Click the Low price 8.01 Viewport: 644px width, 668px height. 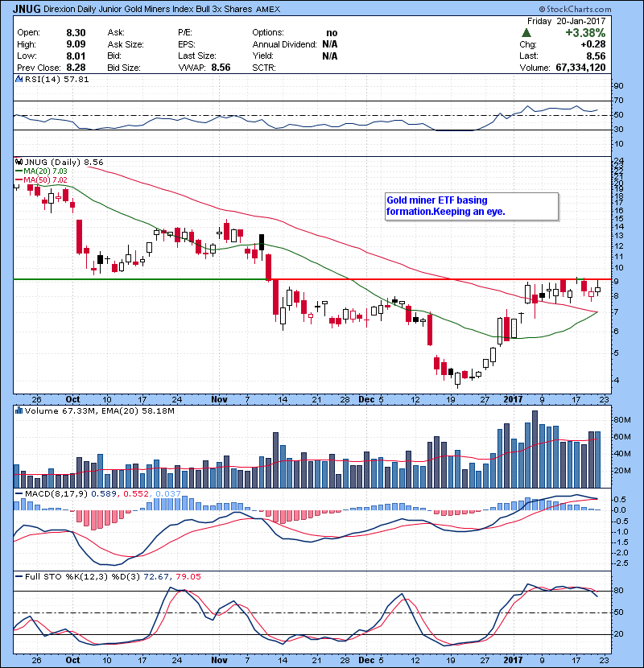76,56
